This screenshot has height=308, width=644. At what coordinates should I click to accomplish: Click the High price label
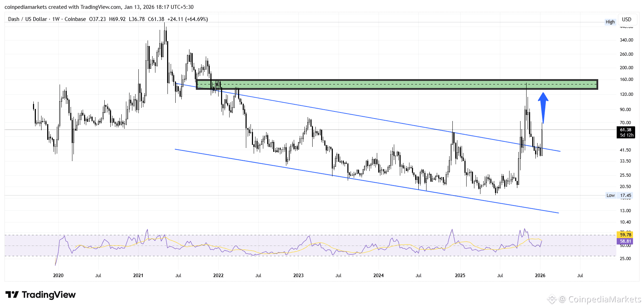(x=610, y=22)
